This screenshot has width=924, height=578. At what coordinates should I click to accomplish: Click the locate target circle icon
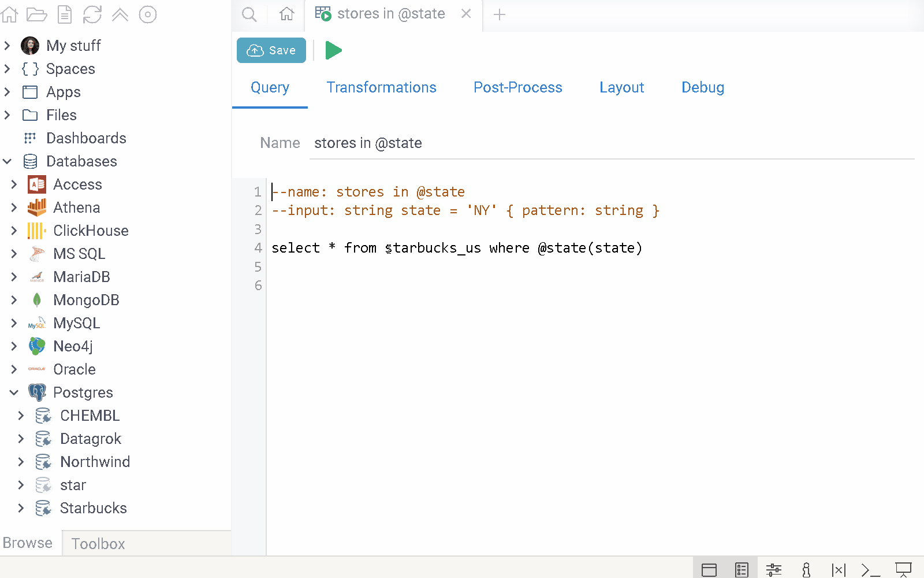[x=148, y=14]
